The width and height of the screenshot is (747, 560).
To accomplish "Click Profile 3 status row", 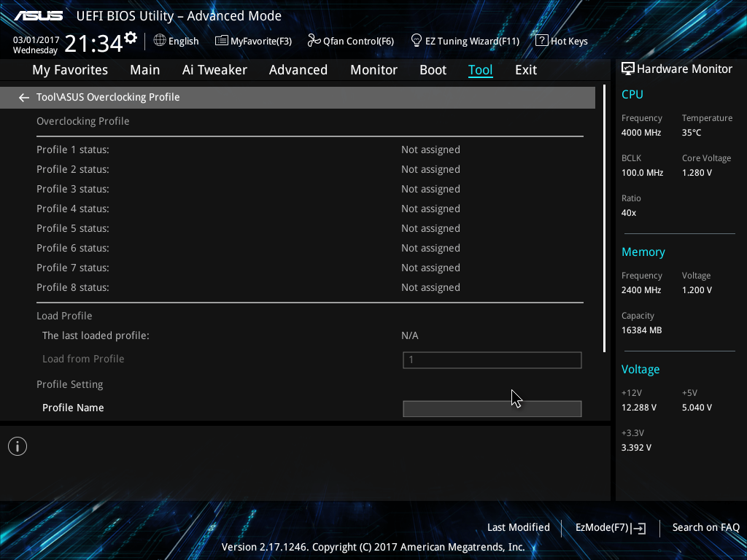I will click(309, 189).
